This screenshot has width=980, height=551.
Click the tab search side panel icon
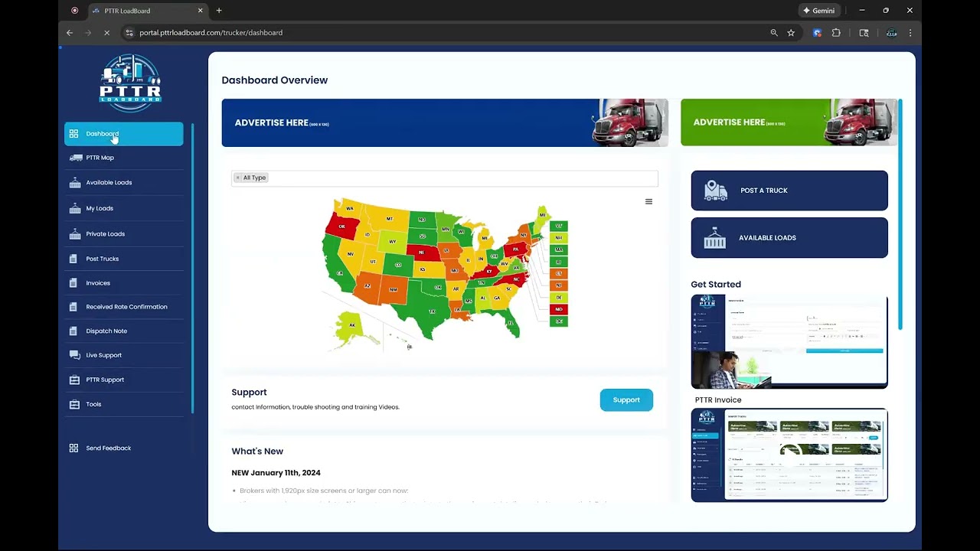pyautogui.click(x=864, y=33)
